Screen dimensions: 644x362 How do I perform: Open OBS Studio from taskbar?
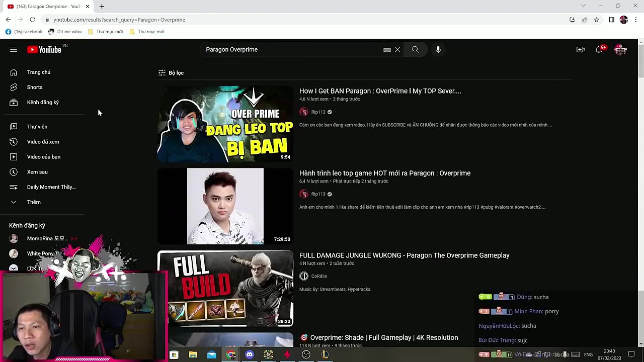306,354
